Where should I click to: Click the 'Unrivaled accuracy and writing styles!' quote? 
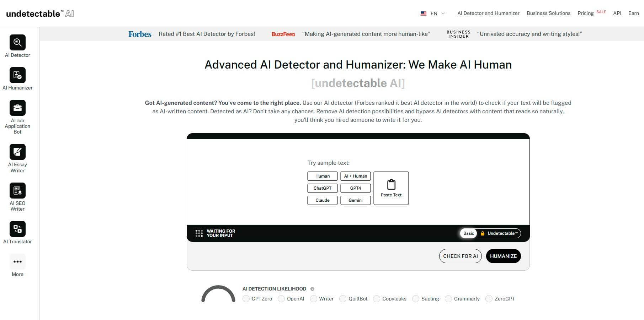point(529,34)
